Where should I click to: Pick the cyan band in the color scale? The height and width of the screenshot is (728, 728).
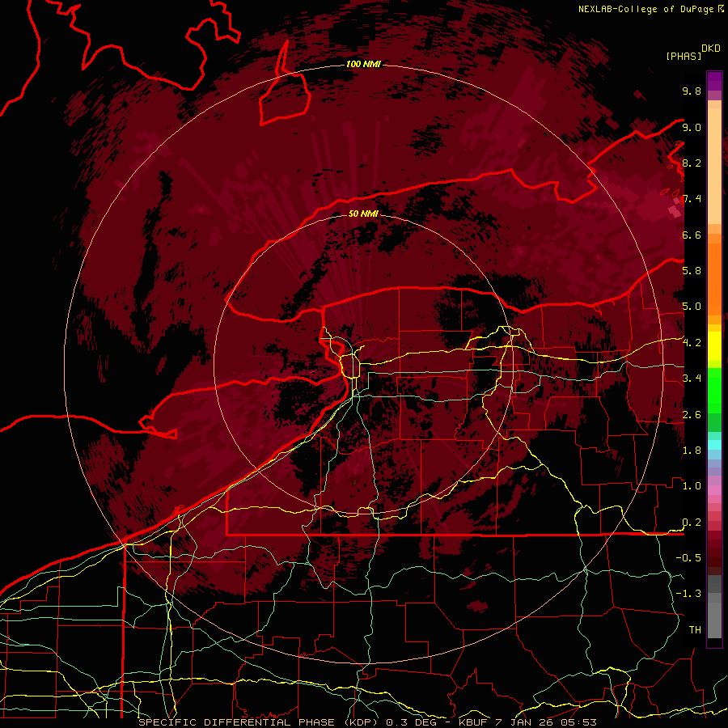click(x=714, y=444)
